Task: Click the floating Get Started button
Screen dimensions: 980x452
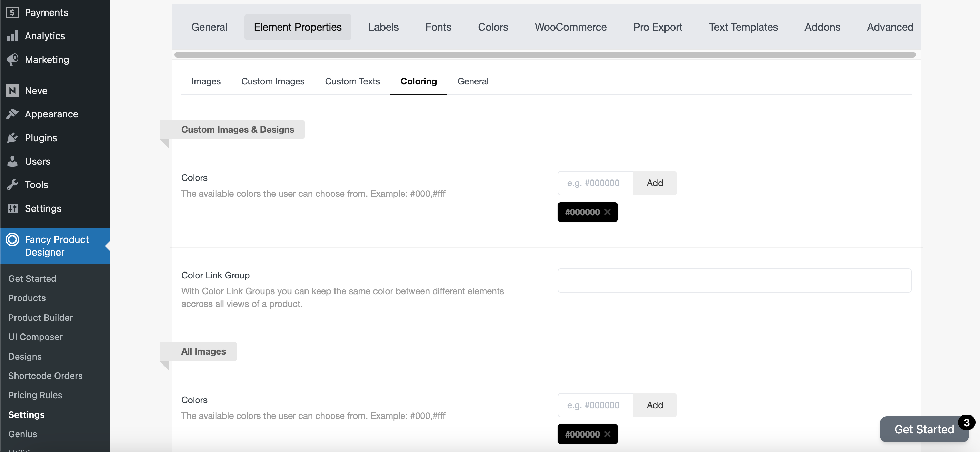Action: tap(923, 429)
